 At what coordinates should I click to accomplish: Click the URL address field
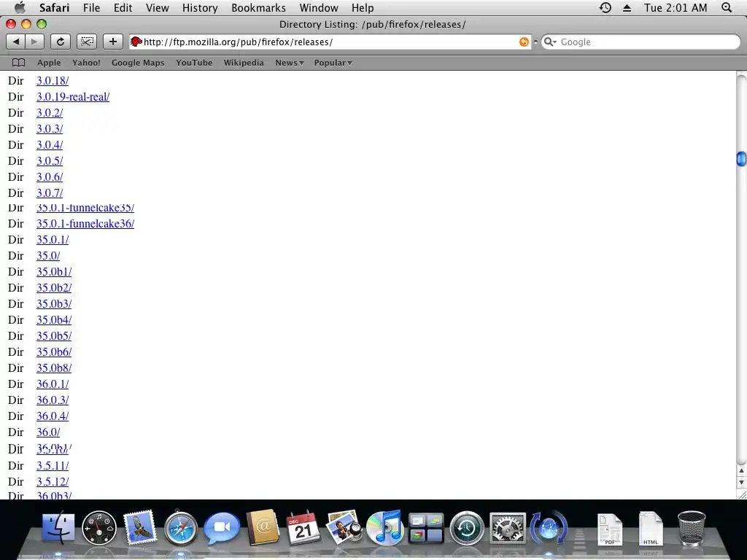point(330,42)
